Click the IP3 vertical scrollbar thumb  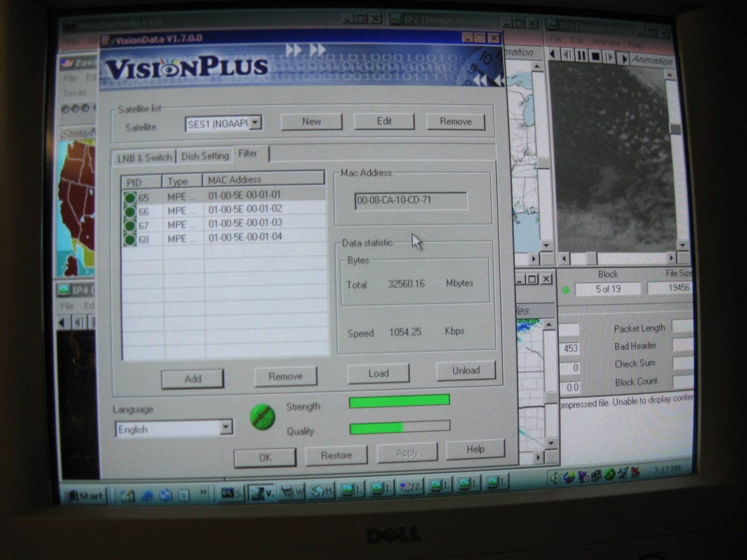click(x=676, y=129)
